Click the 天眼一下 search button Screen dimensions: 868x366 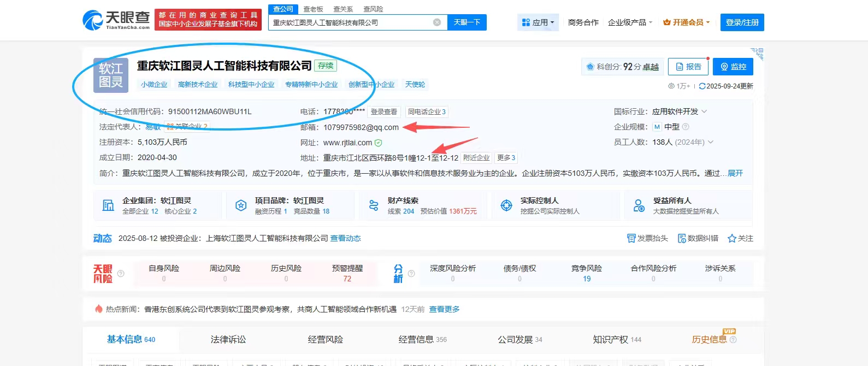coord(467,22)
